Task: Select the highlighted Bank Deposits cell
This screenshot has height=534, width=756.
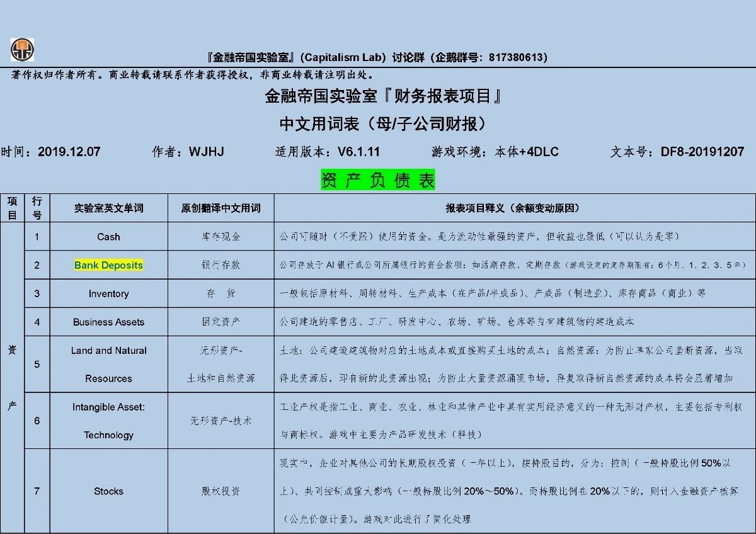Action: point(108,265)
